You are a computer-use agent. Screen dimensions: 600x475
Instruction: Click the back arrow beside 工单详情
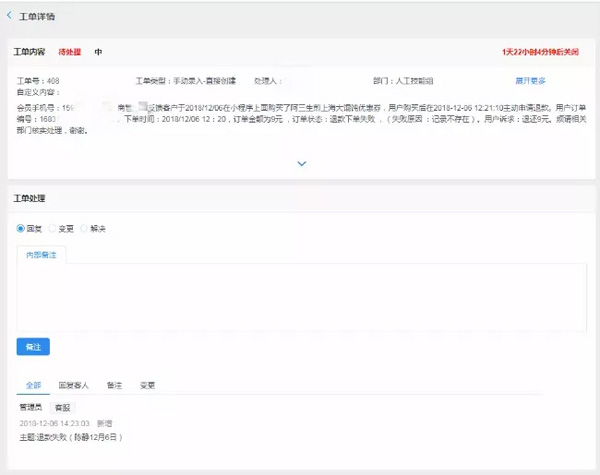(x=10, y=16)
